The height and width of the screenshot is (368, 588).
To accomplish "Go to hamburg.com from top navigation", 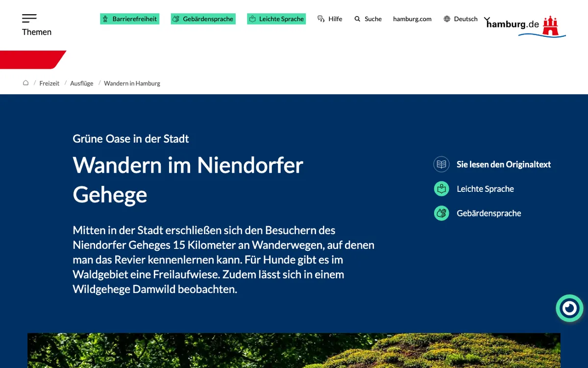I will pyautogui.click(x=412, y=19).
